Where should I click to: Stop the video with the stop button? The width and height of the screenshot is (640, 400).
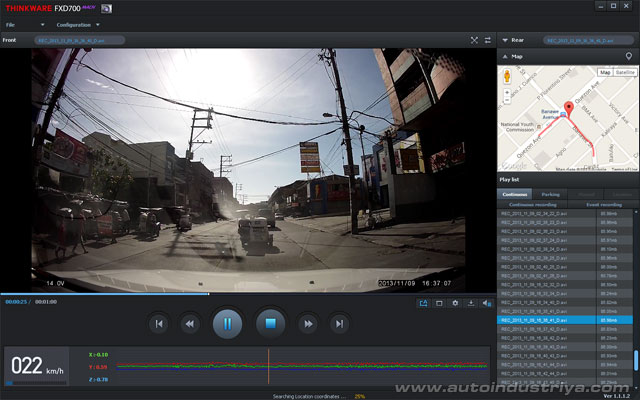click(x=270, y=324)
